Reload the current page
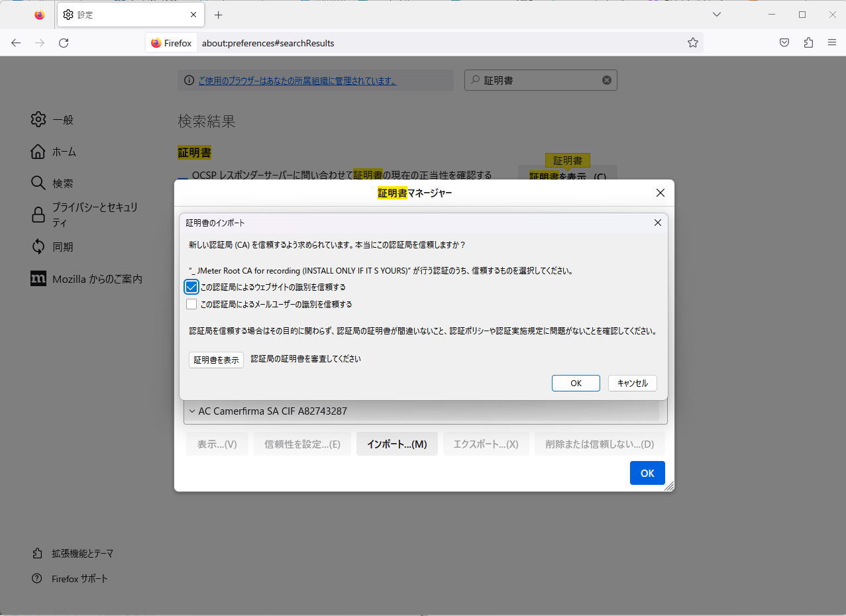The height and width of the screenshot is (616, 846). tap(64, 43)
